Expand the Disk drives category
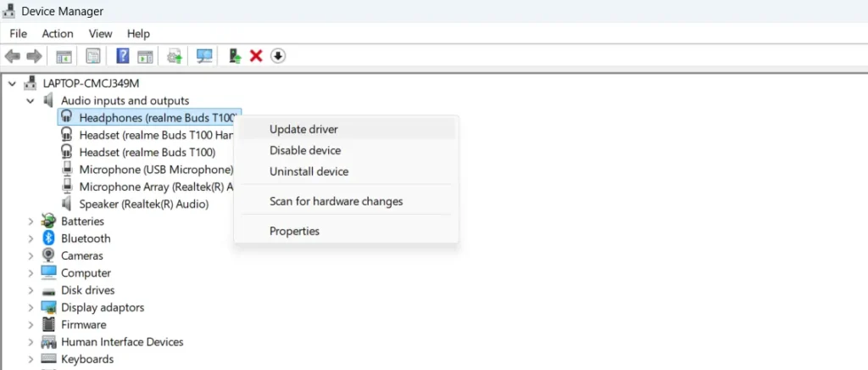 tap(31, 290)
